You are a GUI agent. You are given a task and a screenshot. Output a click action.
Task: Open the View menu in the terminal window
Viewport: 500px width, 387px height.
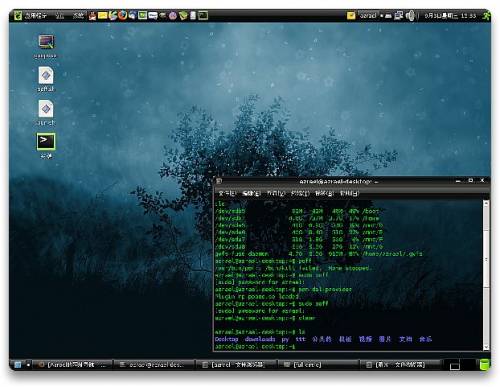coord(276,193)
